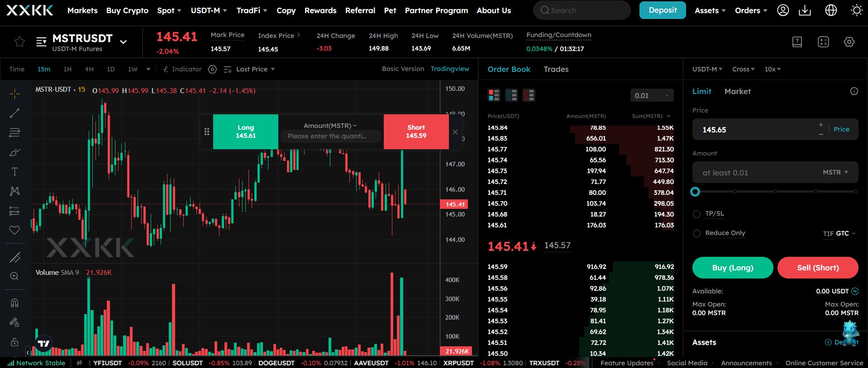This screenshot has width=868, height=368.
Task: Open the 0.01 price precision dropdown
Action: coord(652,95)
